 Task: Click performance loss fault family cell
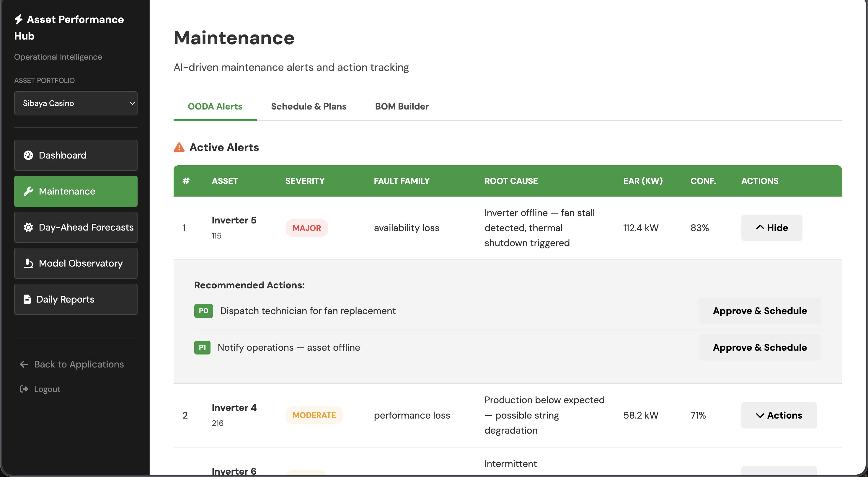pos(412,415)
